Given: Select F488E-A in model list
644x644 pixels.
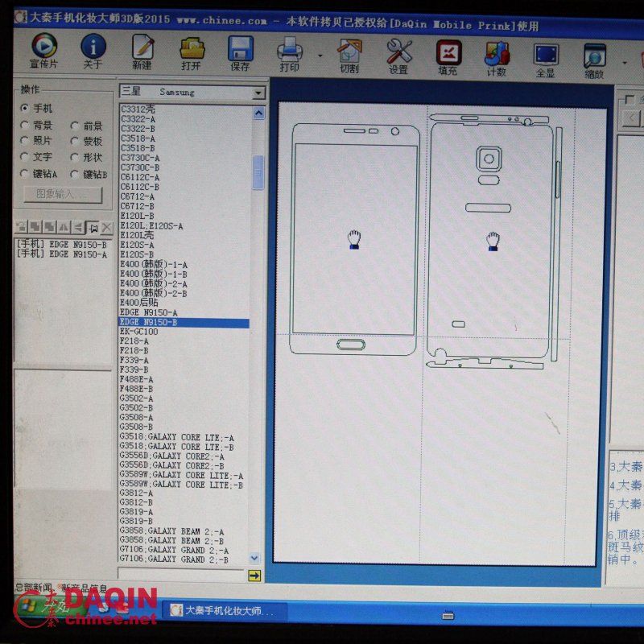Looking at the screenshot, I should (x=136, y=379).
